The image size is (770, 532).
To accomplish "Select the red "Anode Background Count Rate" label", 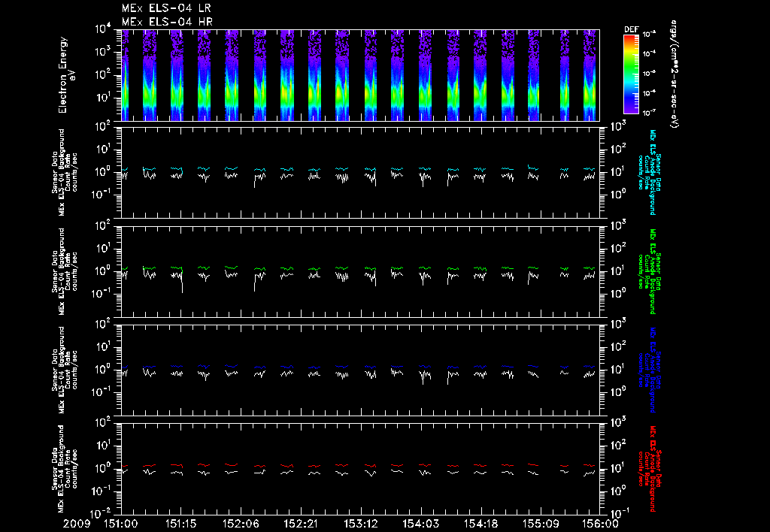I will pos(650,469).
